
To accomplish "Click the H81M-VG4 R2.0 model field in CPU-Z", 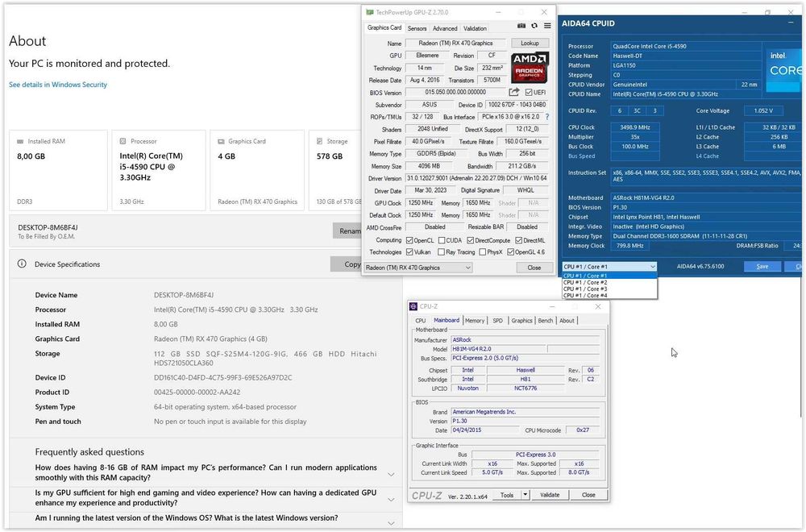I will point(498,348).
